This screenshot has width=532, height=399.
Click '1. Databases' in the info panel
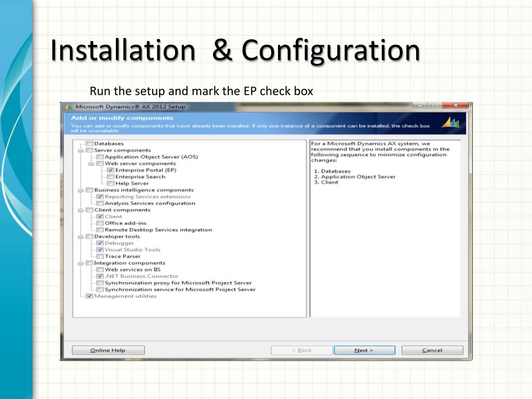coord(332,171)
